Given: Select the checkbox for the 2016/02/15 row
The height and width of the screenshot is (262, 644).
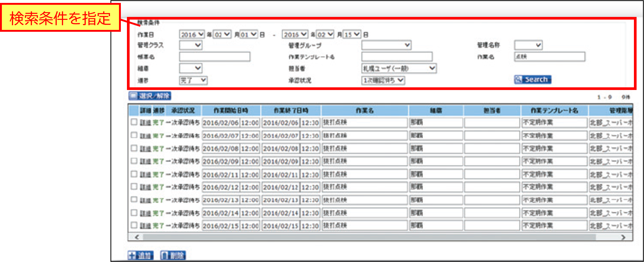Looking at the screenshot, I should (x=134, y=225).
